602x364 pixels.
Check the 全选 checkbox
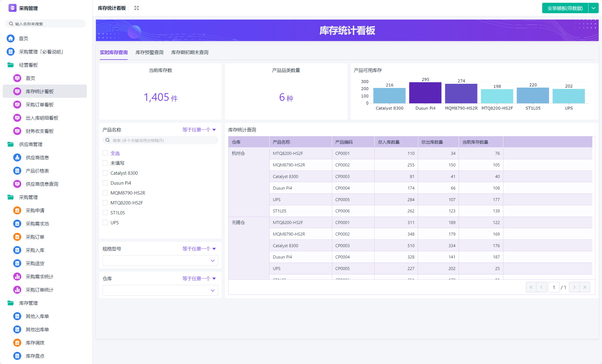(105, 153)
